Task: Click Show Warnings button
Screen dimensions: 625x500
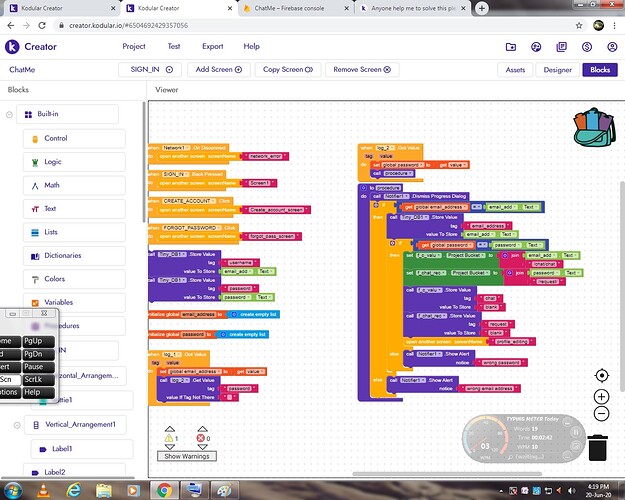Action: click(187, 456)
